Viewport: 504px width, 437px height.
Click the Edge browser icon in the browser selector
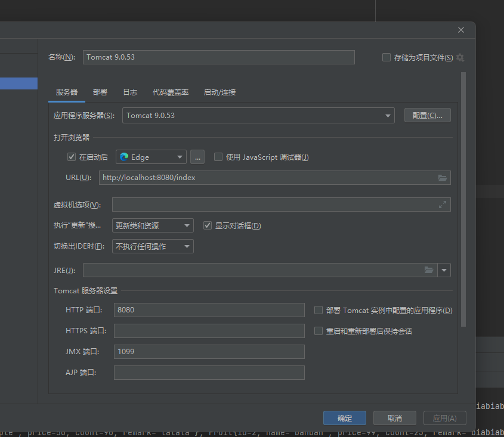click(x=124, y=157)
